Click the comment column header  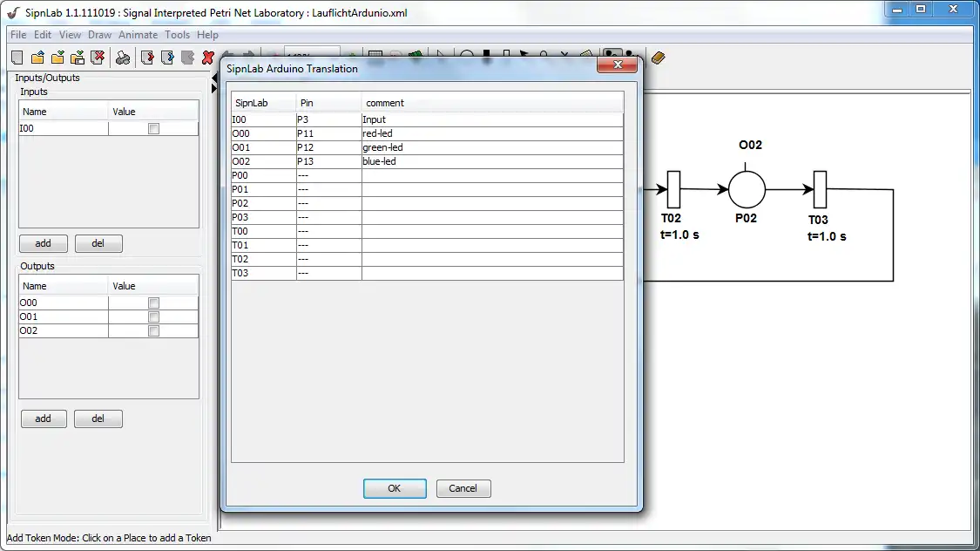click(492, 103)
